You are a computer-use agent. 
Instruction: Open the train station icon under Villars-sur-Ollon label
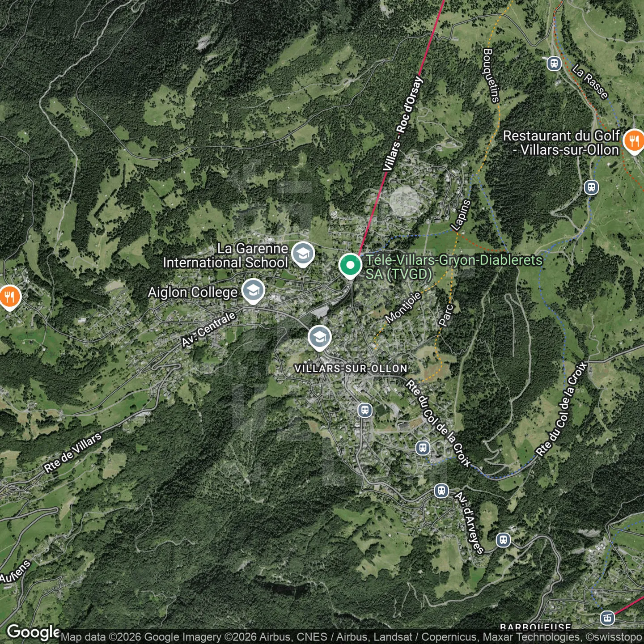[x=365, y=410]
